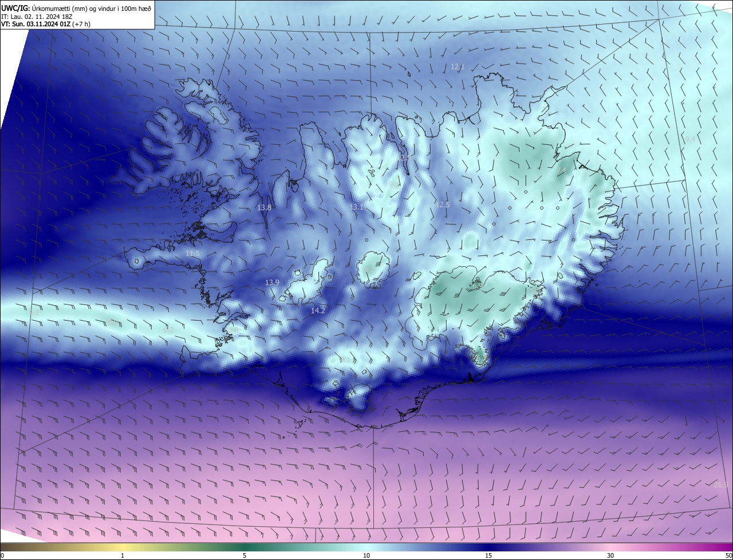Image resolution: width=733 pixels, height=560 pixels.
Task: Click the map title "UWC/IG: Úrkomumætti (mm) og vindur"
Action: click(76, 7)
